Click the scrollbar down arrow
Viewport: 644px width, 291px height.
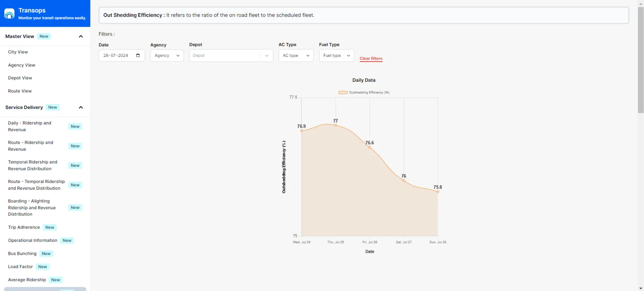(641, 288)
